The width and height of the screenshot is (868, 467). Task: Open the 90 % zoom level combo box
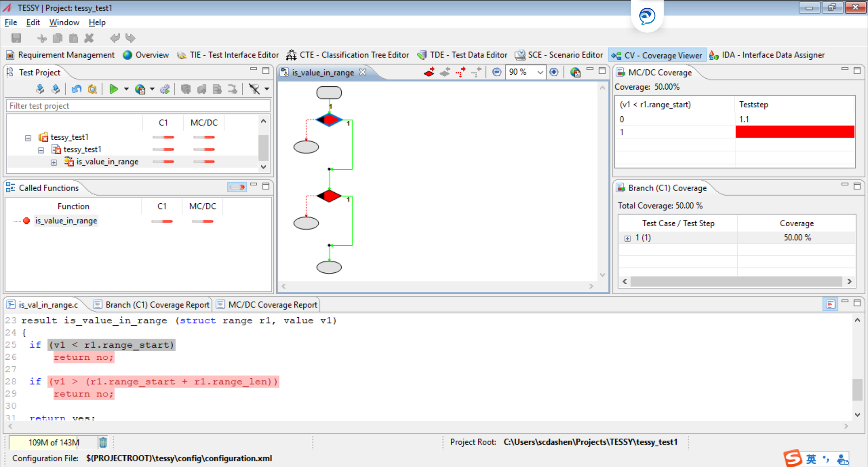coord(526,72)
